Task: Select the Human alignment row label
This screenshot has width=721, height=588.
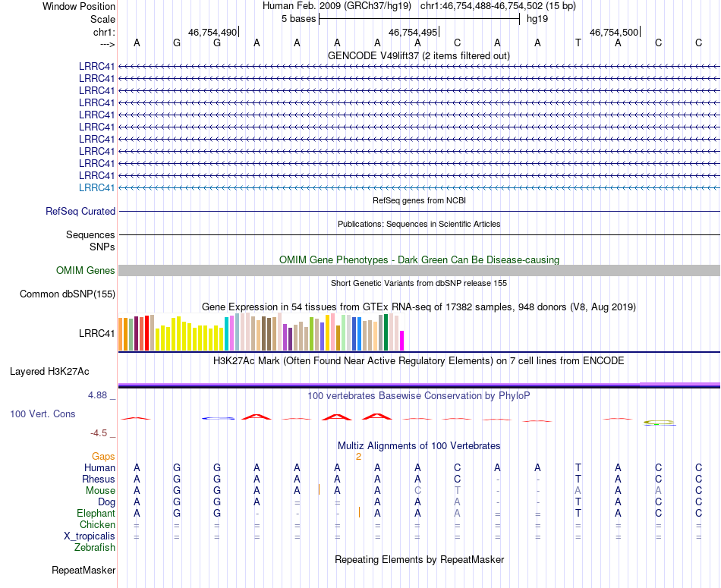Action: (x=99, y=467)
